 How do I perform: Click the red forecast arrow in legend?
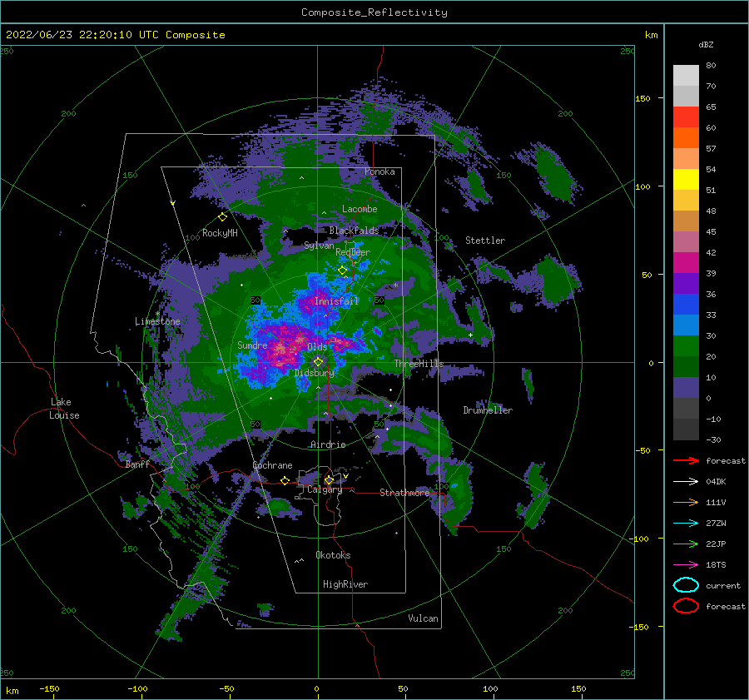(686, 460)
